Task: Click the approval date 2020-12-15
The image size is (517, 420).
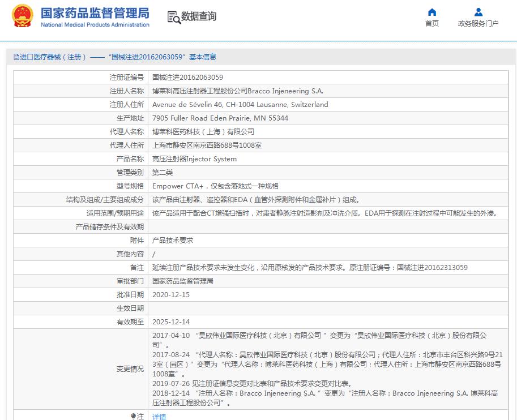Action: click(171, 295)
